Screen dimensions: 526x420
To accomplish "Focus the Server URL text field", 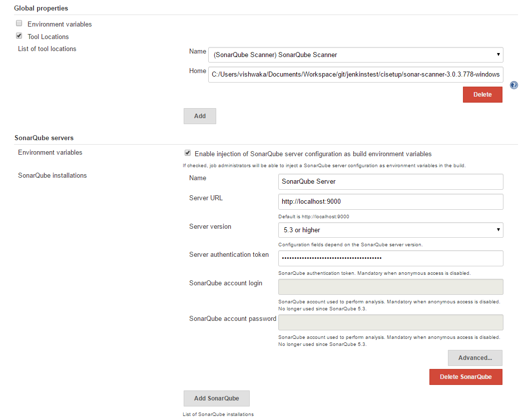I will click(390, 202).
